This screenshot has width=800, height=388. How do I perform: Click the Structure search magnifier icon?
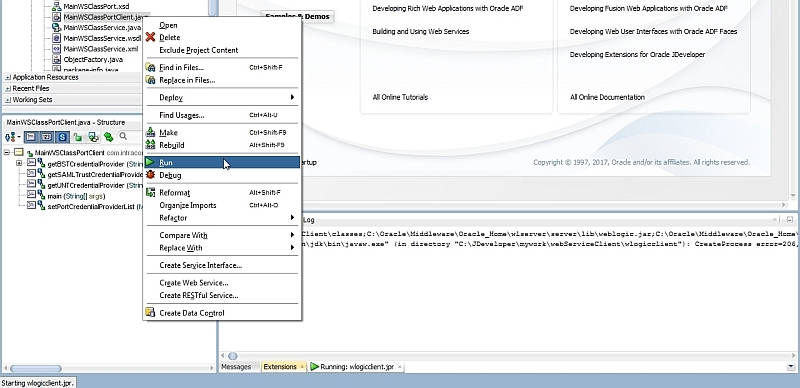coord(123,136)
